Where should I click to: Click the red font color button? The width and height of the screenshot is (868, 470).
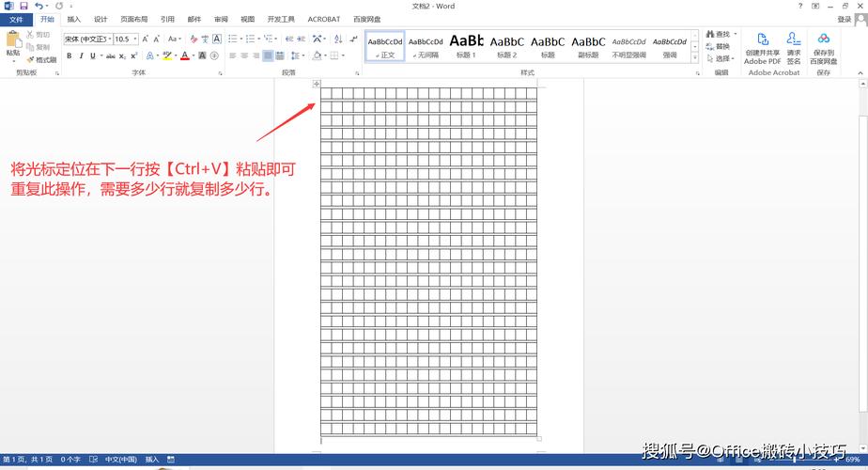185,56
